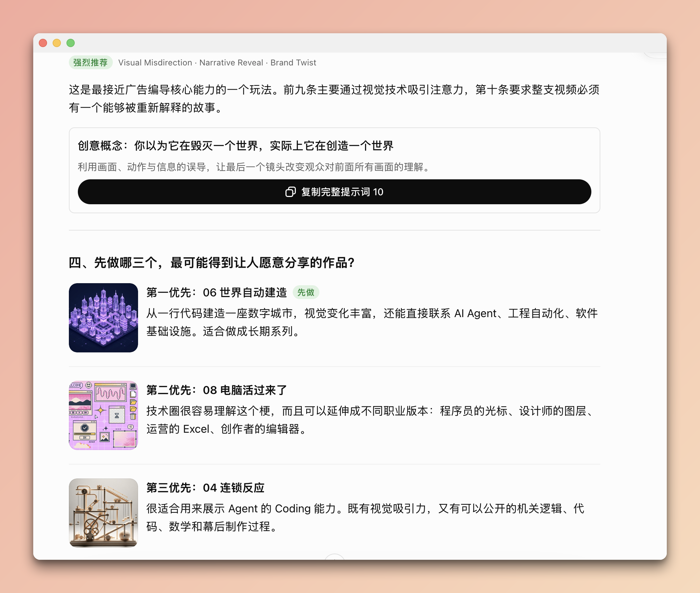Click the 先做 green tag

(306, 293)
